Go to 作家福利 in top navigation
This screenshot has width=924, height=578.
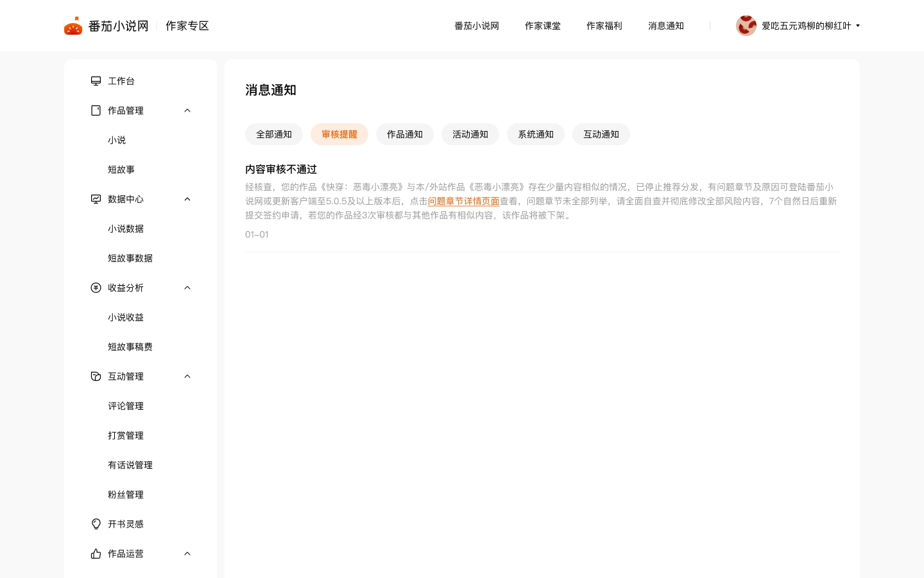coord(604,26)
